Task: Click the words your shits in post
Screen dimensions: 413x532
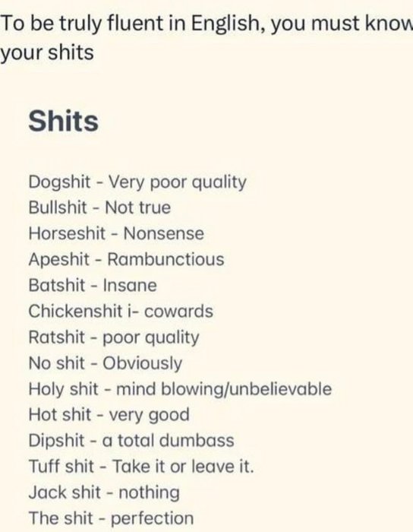Action: [x=47, y=53]
